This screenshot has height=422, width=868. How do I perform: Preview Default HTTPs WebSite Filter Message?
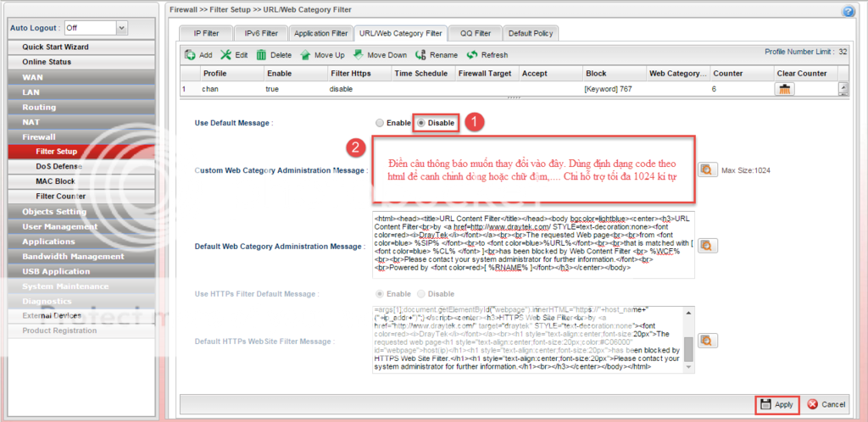pos(707,340)
